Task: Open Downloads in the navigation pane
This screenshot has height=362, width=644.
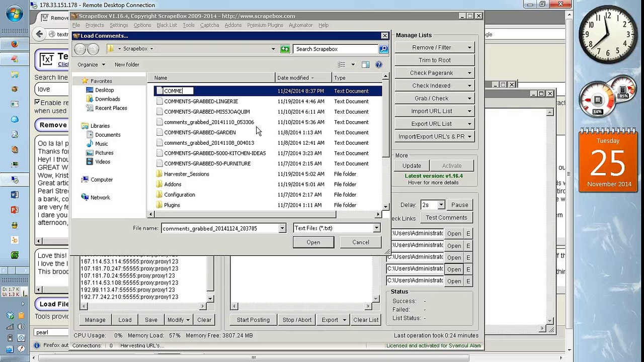Action: coord(107,99)
